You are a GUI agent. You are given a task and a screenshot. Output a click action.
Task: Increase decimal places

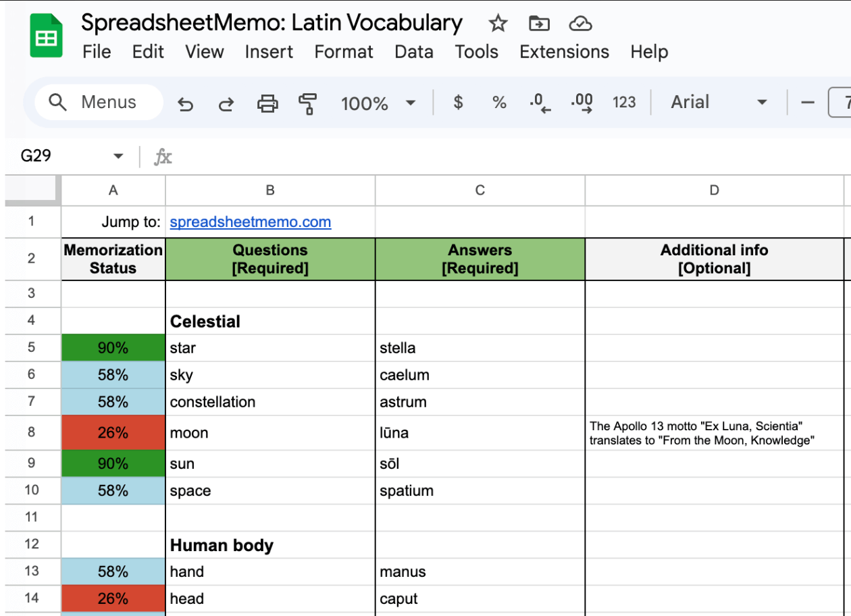coord(581,103)
